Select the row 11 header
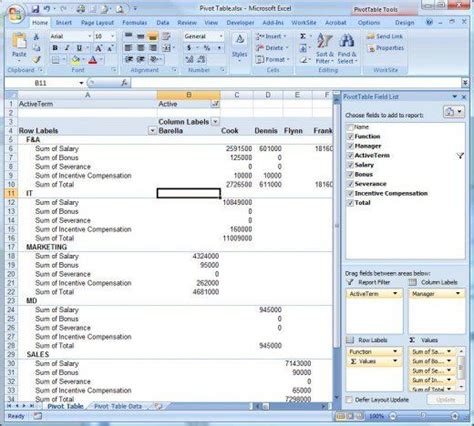474x426 pixels. point(11,193)
